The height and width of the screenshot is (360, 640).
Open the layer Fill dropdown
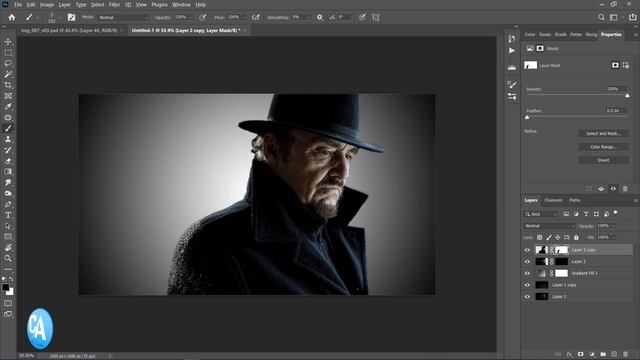(x=613, y=237)
